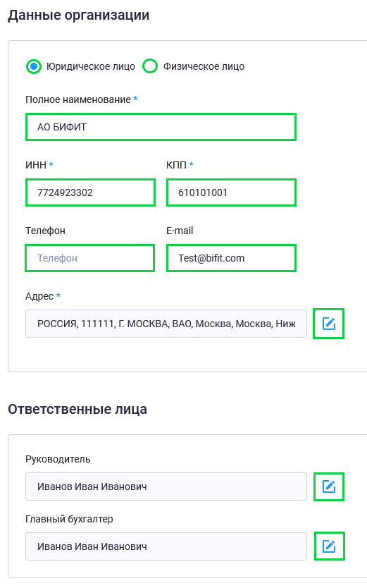Open the address edit pencil icon
This screenshot has height=588, width=367.
coord(328,324)
